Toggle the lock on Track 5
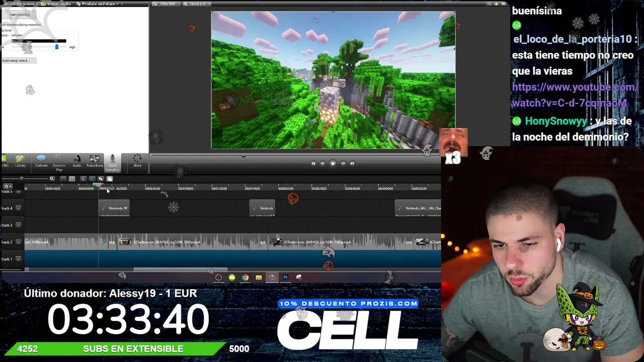The width and height of the screenshot is (644, 362). 19,192
